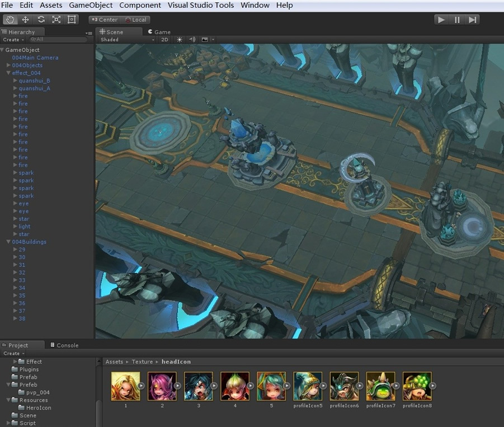This screenshot has height=427, width=504.
Task: Select the Rotate tool
Action: (41, 20)
